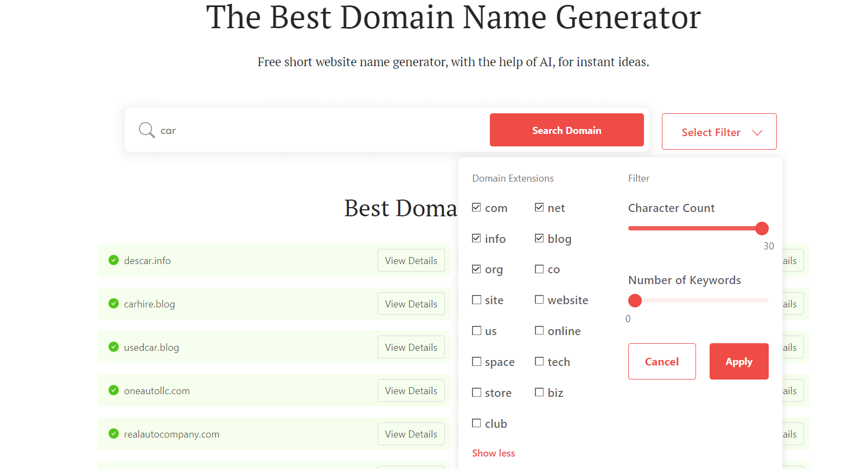The height and width of the screenshot is (469, 868).
Task: Apply the selected filters
Action: click(x=738, y=362)
